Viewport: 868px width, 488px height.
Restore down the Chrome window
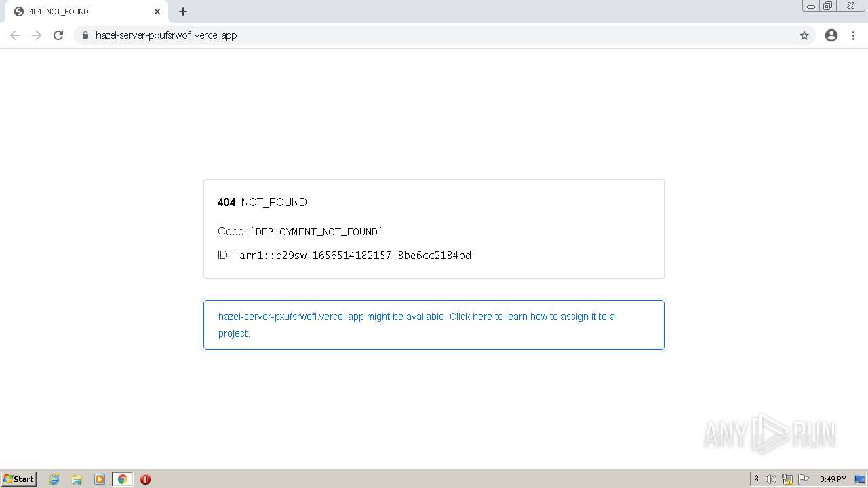pyautogui.click(x=828, y=6)
